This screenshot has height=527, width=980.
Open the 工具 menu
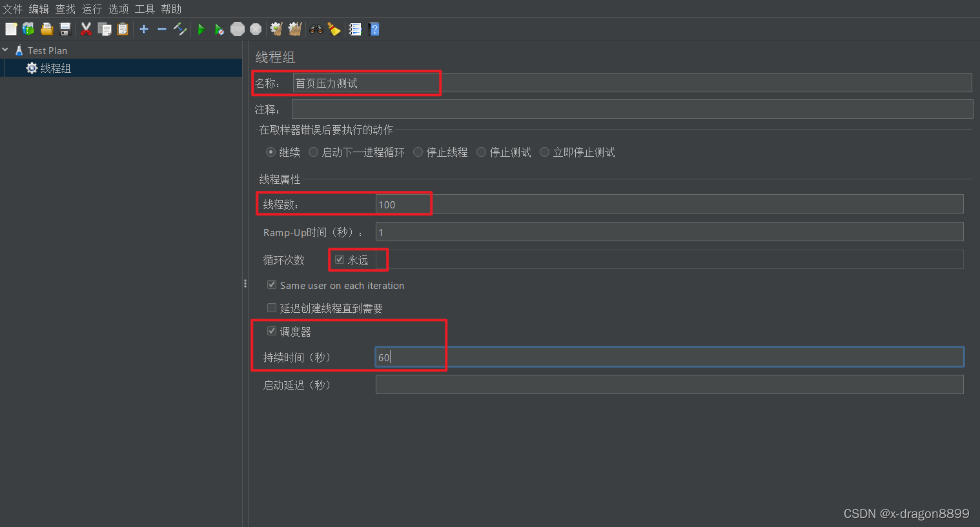pyautogui.click(x=145, y=9)
